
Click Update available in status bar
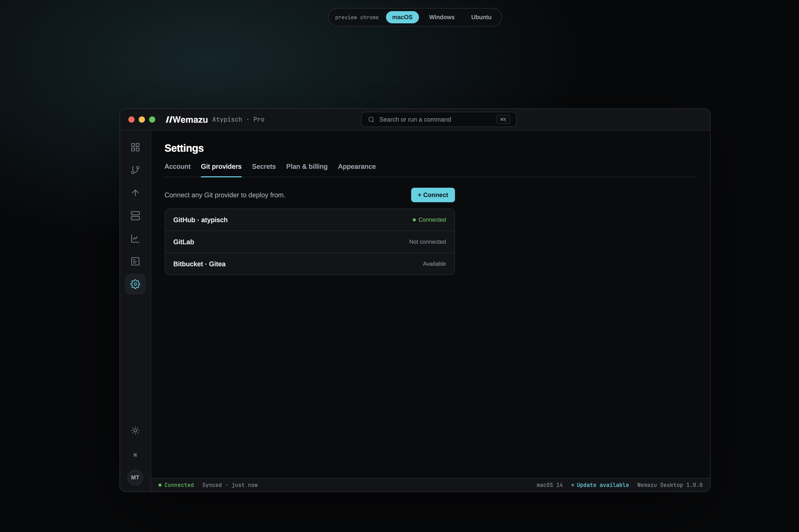[x=600, y=485]
